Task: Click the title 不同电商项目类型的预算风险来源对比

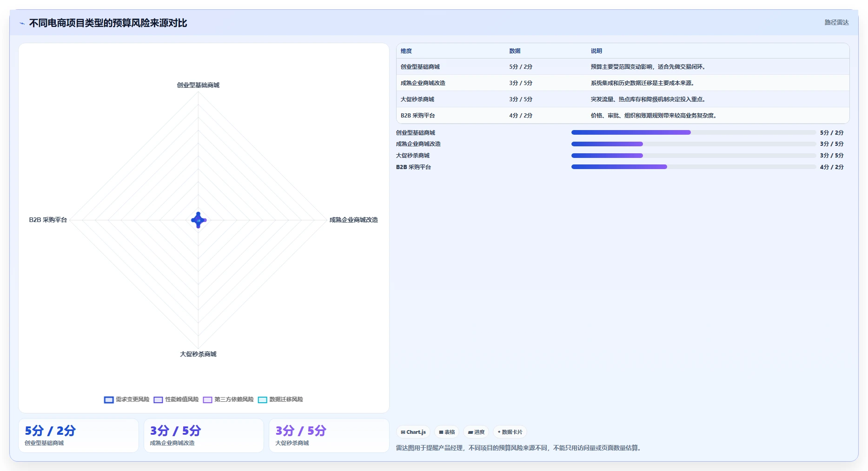Action: [x=108, y=23]
